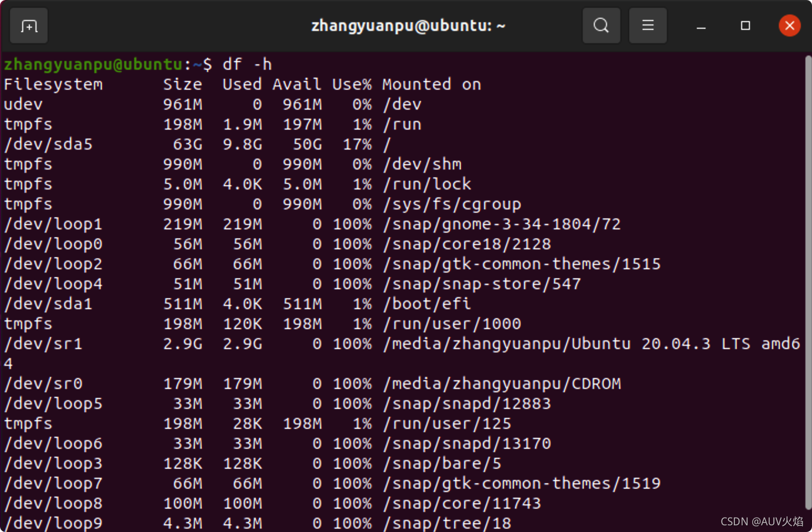Click the /snap/core18/2128 path
The height and width of the screenshot is (532, 812).
click(466, 244)
